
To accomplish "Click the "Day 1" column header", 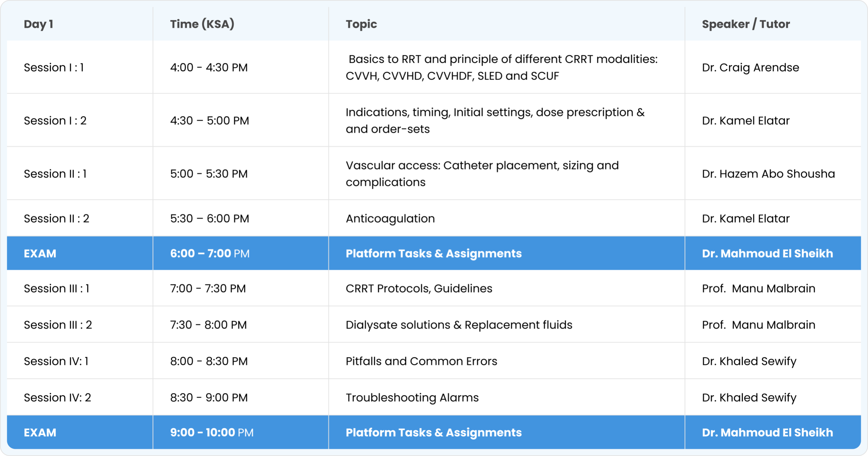I will [x=38, y=24].
